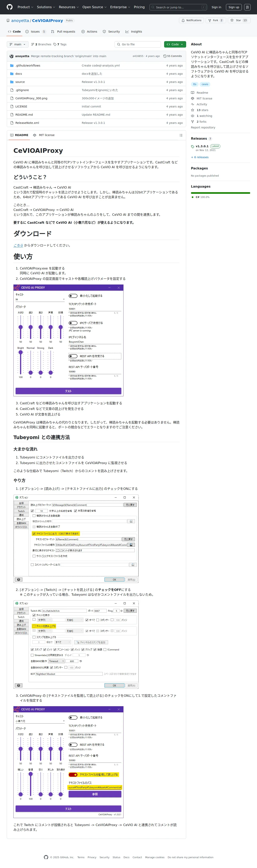
Task: Click the Report repository link
Action: (203, 127)
